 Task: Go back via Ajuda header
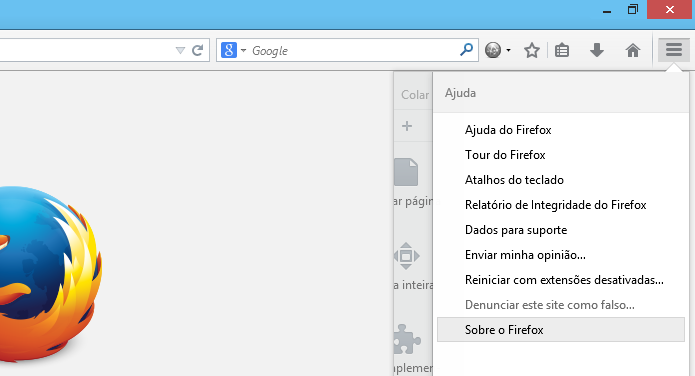coord(561,93)
